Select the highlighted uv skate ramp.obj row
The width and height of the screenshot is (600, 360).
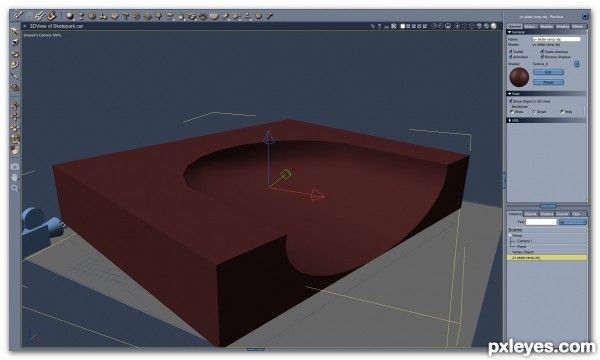pyautogui.click(x=547, y=258)
